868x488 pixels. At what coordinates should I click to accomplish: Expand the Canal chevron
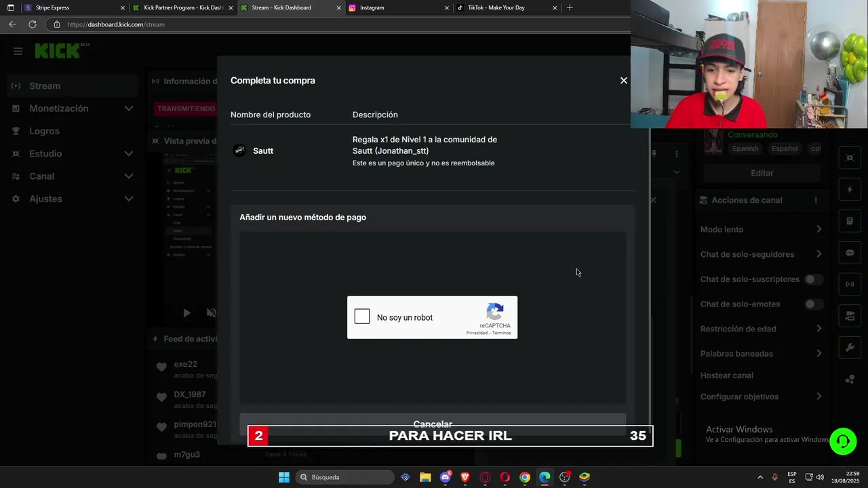[x=129, y=176]
